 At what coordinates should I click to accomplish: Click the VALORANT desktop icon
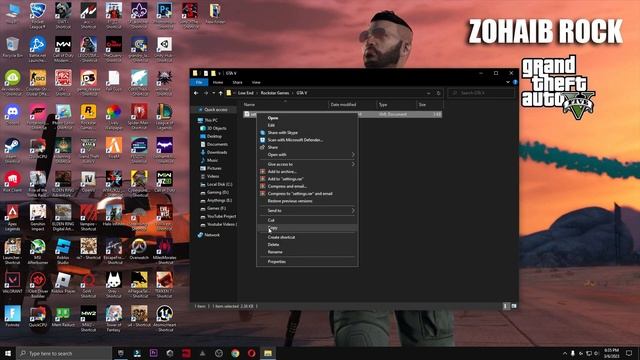tap(12, 283)
